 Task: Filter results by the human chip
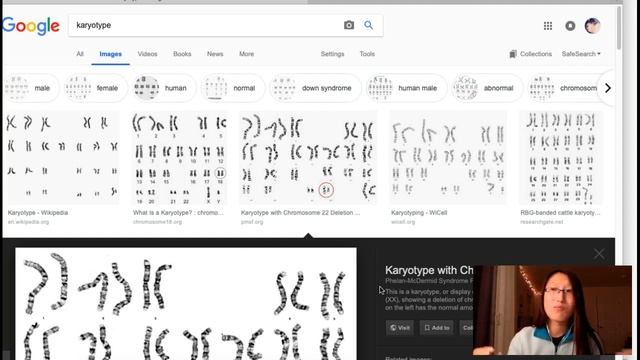(164, 88)
